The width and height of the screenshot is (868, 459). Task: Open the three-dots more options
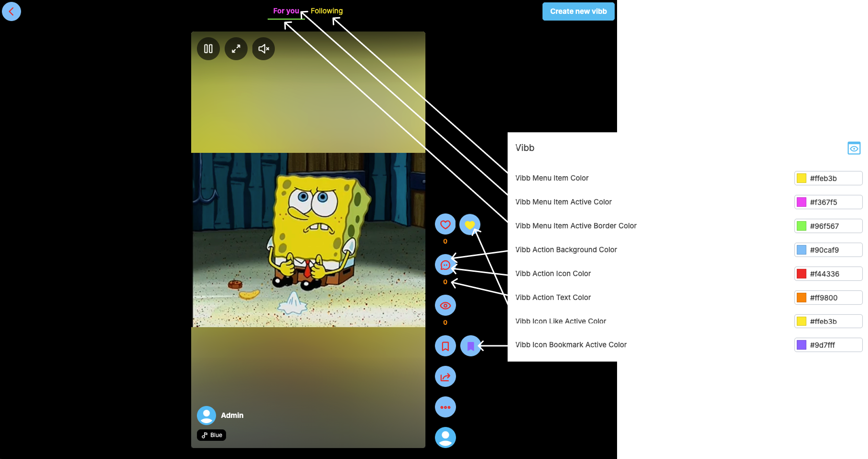click(445, 407)
